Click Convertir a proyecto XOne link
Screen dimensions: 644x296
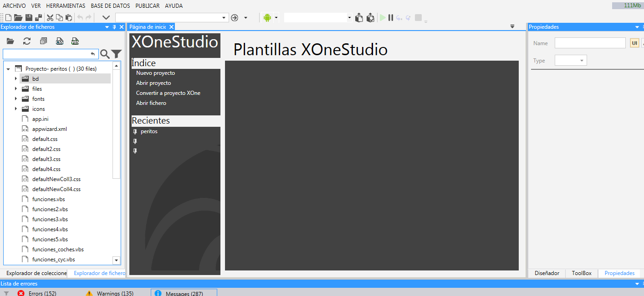click(168, 93)
